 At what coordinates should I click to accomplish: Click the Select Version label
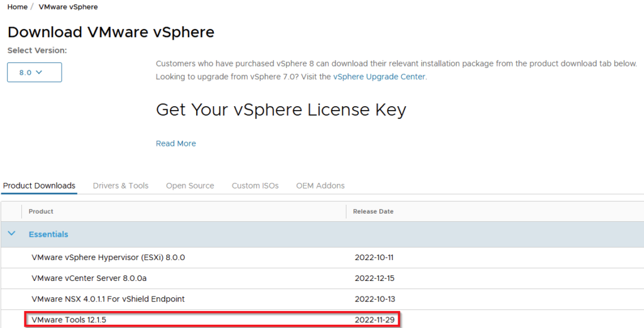(37, 50)
